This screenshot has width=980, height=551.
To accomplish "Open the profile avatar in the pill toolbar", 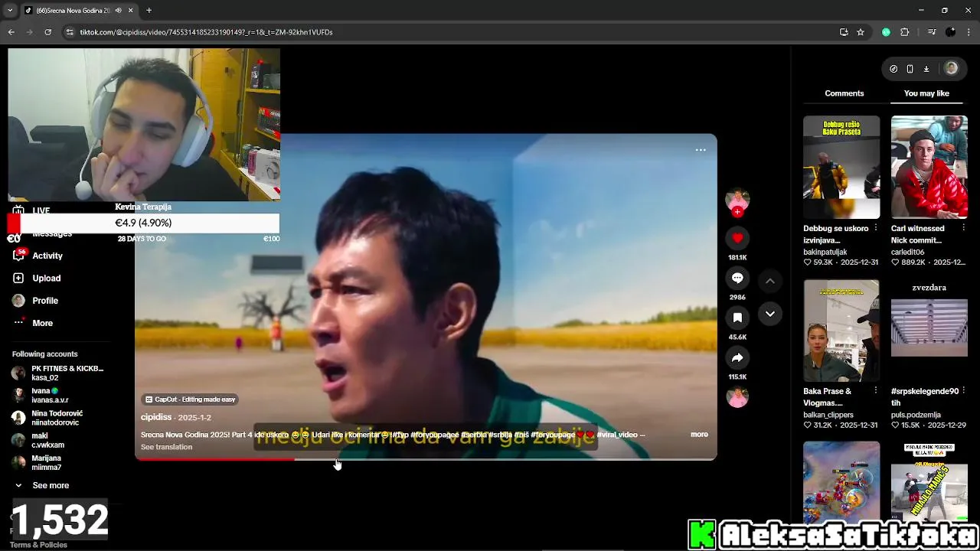I will pyautogui.click(x=951, y=68).
